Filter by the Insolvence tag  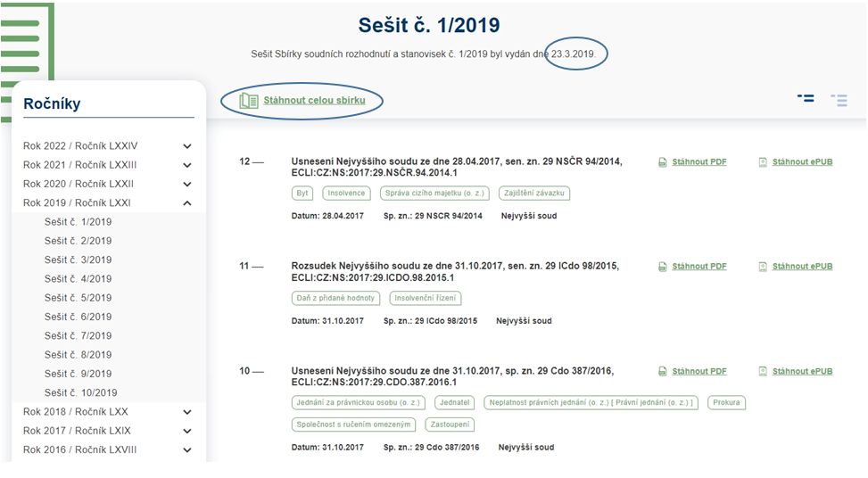pos(346,194)
